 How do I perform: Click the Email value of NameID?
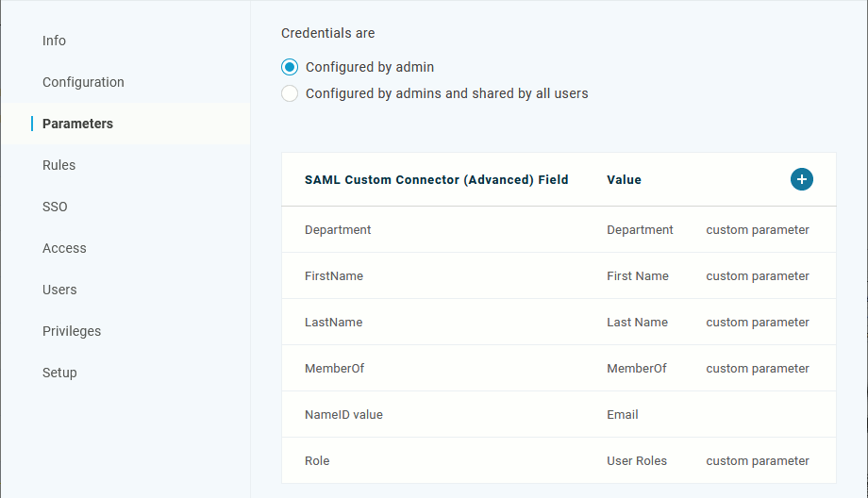click(623, 414)
